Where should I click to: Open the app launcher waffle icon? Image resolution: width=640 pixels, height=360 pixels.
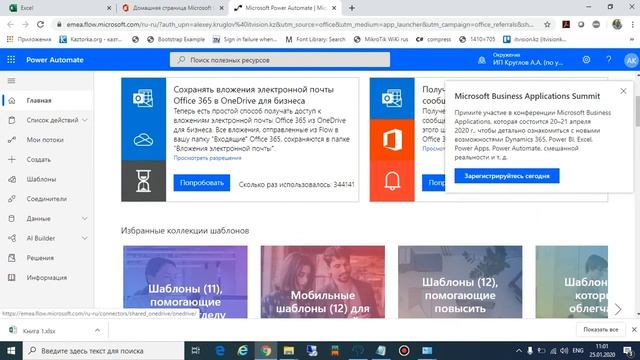(11, 60)
